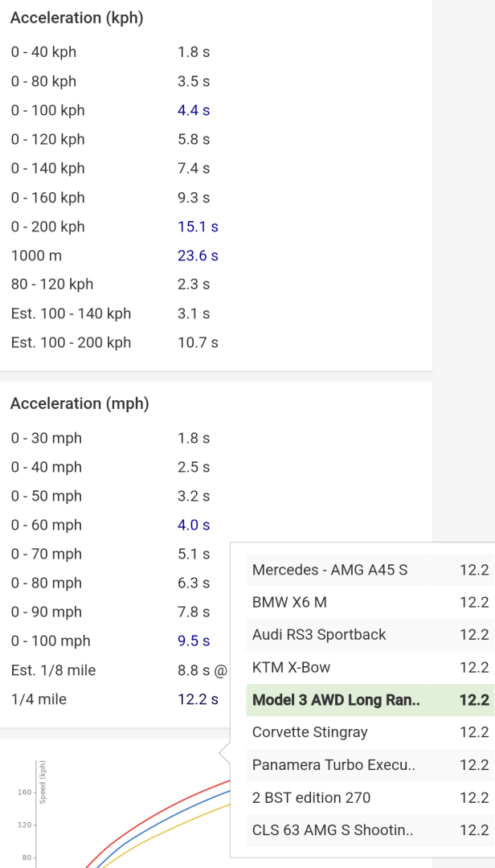Open the 0 - 60 mph 4.0 s link
The image size is (495, 868).
[194, 525]
